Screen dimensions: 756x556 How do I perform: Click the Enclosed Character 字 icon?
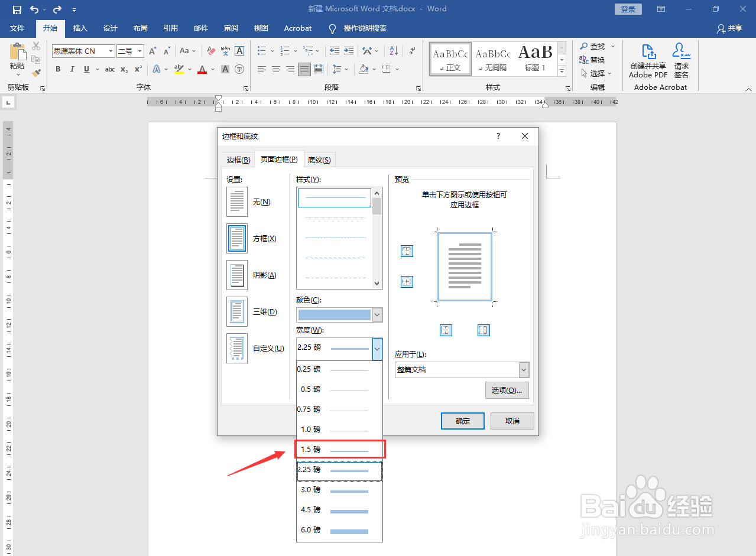pyautogui.click(x=239, y=69)
